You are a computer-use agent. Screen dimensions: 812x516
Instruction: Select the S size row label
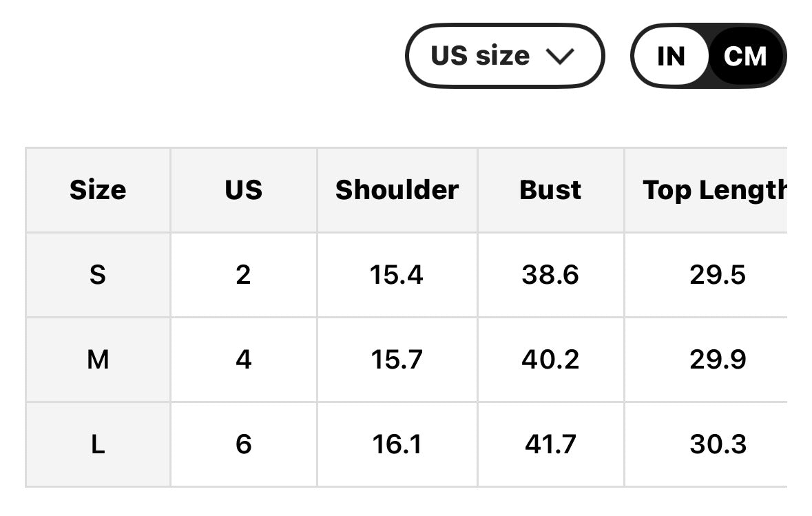tap(98, 275)
